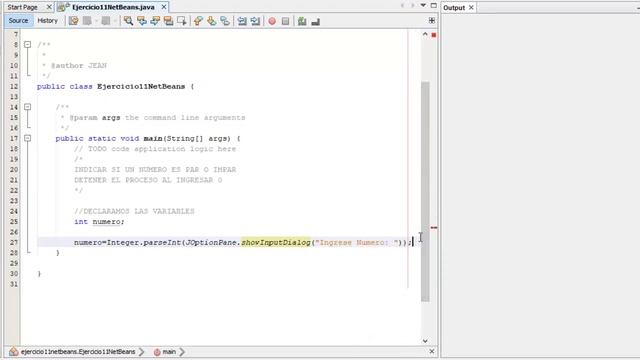Switch to History view

point(47,20)
